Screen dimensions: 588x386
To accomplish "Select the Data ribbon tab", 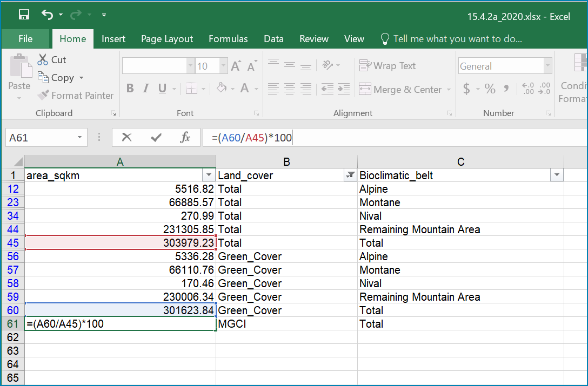I will (273, 39).
